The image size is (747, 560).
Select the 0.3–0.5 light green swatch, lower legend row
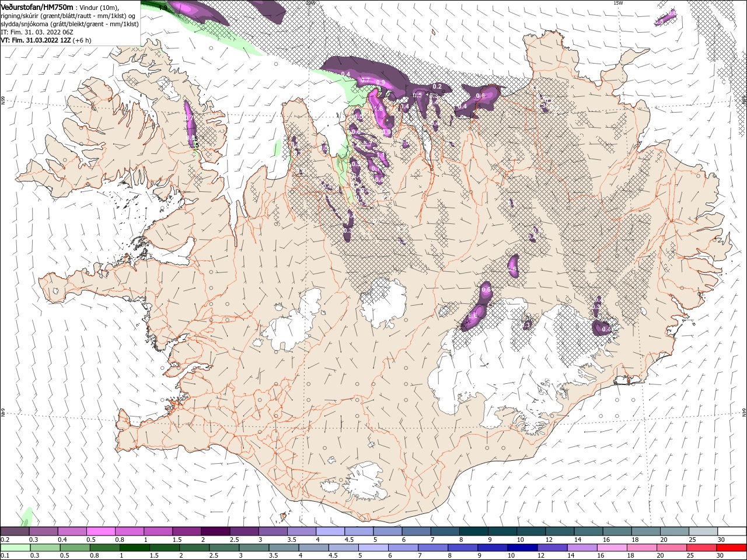tap(44, 548)
